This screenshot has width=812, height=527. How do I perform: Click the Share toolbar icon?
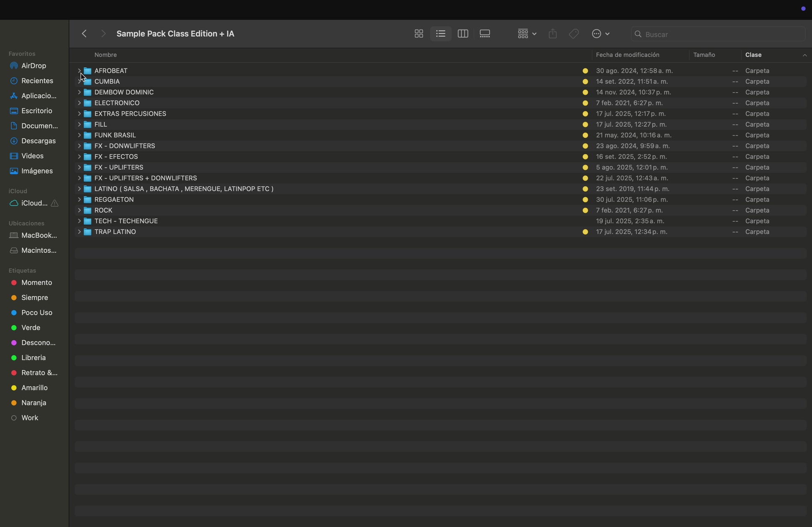coord(552,34)
